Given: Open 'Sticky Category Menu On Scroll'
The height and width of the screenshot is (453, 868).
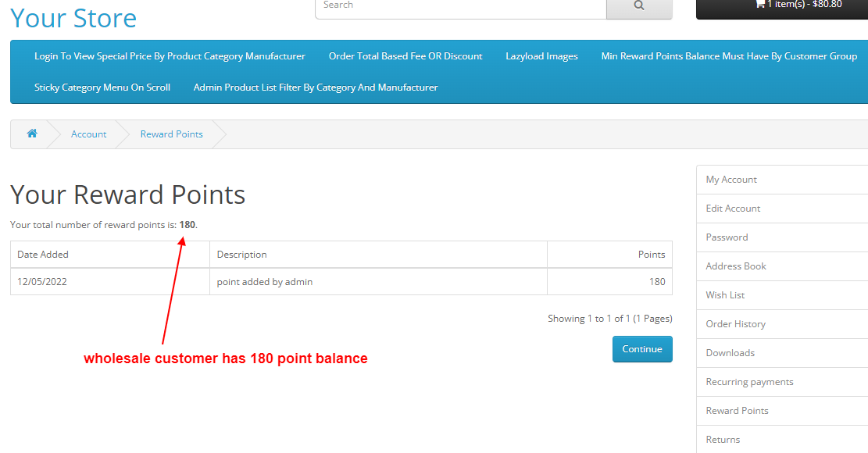Looking at the screenshot, I should (x=102, y=87).
